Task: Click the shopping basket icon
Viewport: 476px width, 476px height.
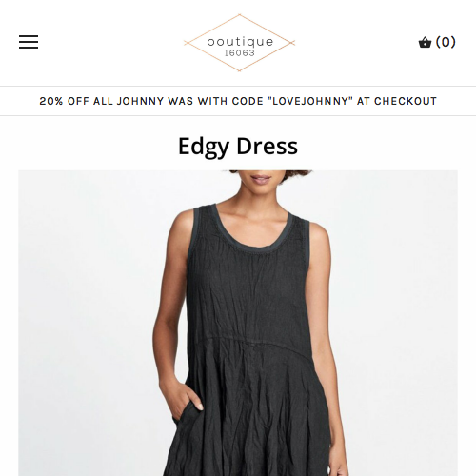Action: [x=425, y=42]
